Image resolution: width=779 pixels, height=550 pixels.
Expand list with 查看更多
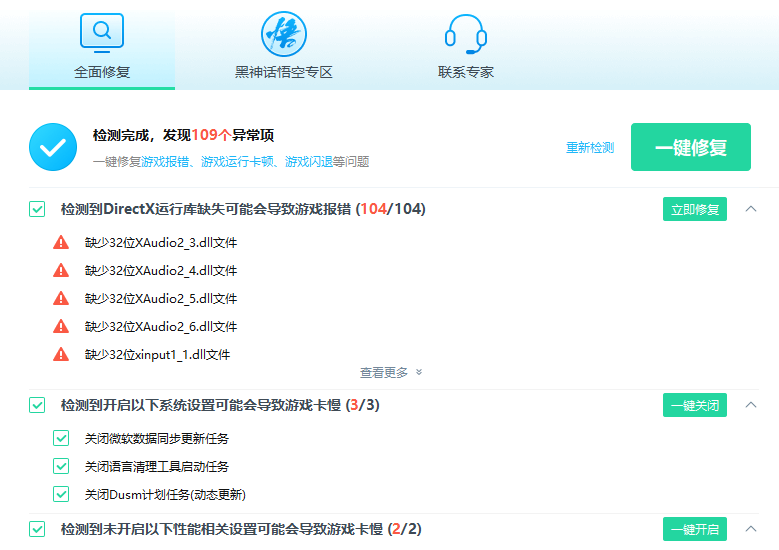pos(390,373)
